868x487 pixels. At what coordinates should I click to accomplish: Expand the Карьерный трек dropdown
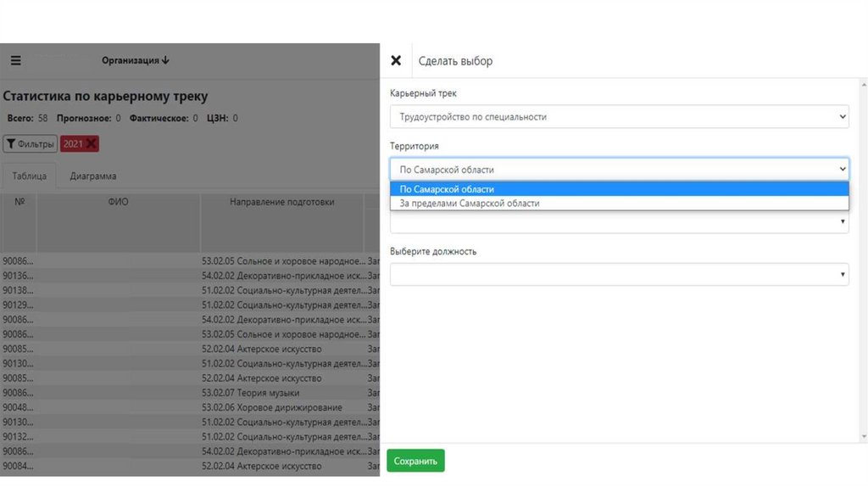point(619,116)
